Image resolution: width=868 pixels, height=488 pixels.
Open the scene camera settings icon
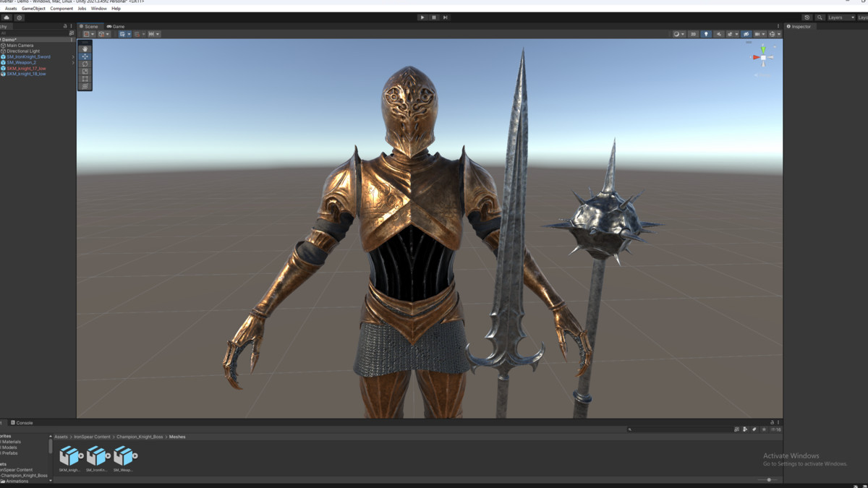[757, 33]
